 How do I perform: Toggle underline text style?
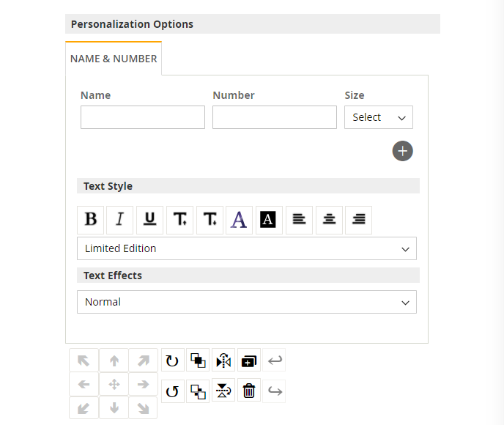coord(149,219)
